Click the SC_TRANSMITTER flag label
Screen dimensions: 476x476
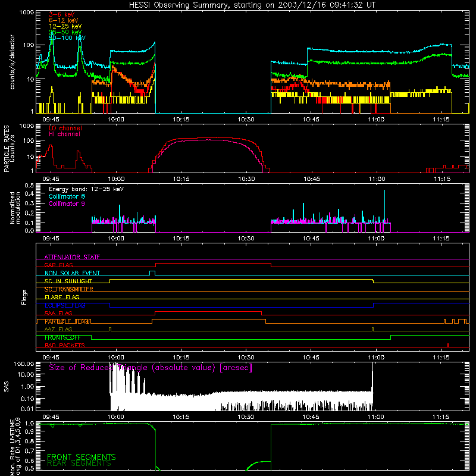coord(68,289)
